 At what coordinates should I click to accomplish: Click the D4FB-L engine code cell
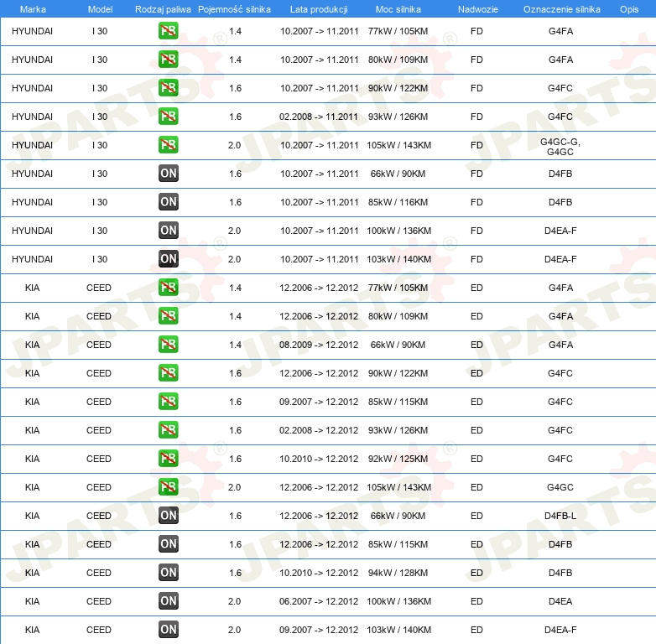point(560,516)
